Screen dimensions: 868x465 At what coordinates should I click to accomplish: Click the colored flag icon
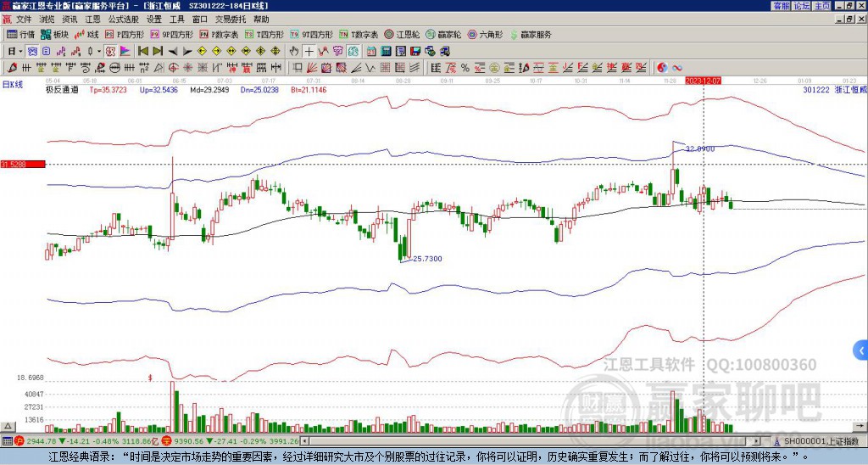tap(125, 52)
